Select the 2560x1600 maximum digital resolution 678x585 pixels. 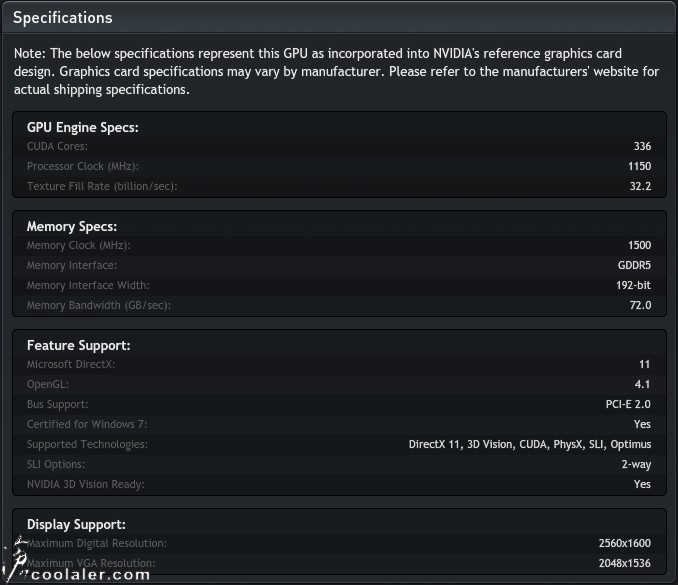[624, 543]
